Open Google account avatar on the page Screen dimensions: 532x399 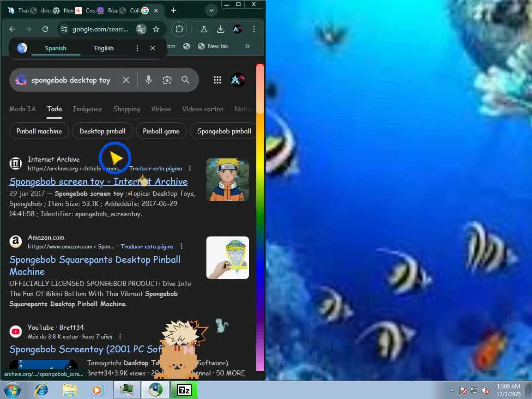(x=237, y=80)
